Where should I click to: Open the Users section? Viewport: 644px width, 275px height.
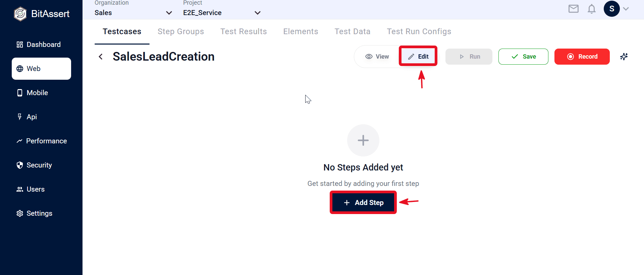coord(41,189)
